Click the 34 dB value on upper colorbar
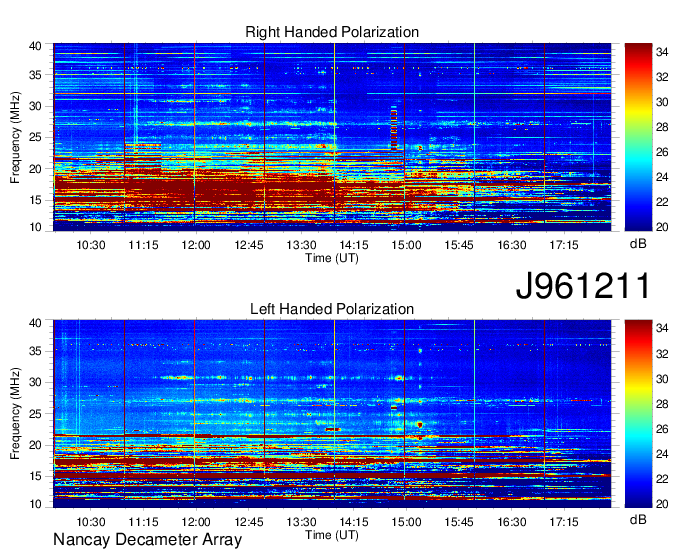Image resolution: width=680 pixels, height=552 pixels. (x=662, y=52)
